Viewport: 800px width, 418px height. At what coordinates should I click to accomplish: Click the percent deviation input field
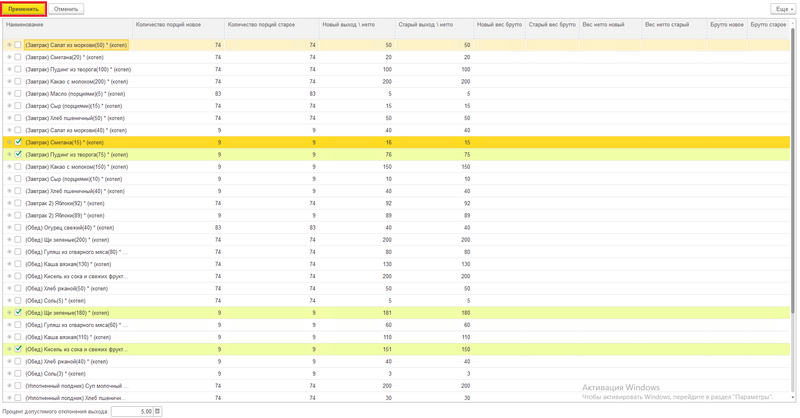coord(131,411)
